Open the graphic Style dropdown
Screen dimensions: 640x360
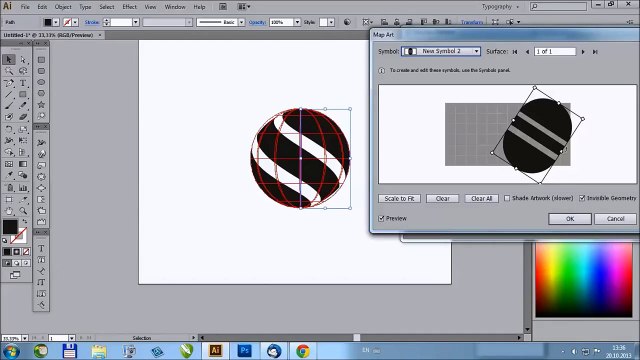point(331,22)
